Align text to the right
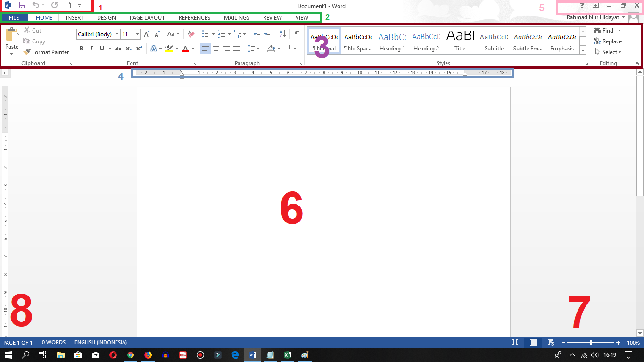The width and height of the screenshot is (644, 362). pos(226,49)
